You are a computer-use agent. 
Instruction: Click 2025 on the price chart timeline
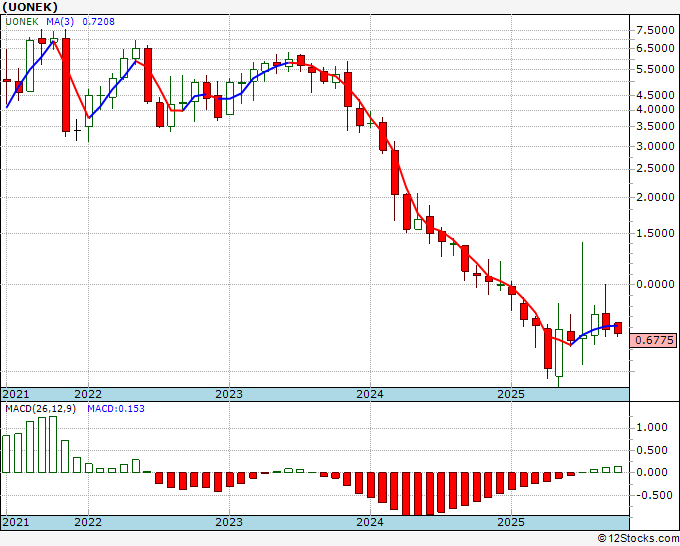pyautogui.click(x=511, y=394)
